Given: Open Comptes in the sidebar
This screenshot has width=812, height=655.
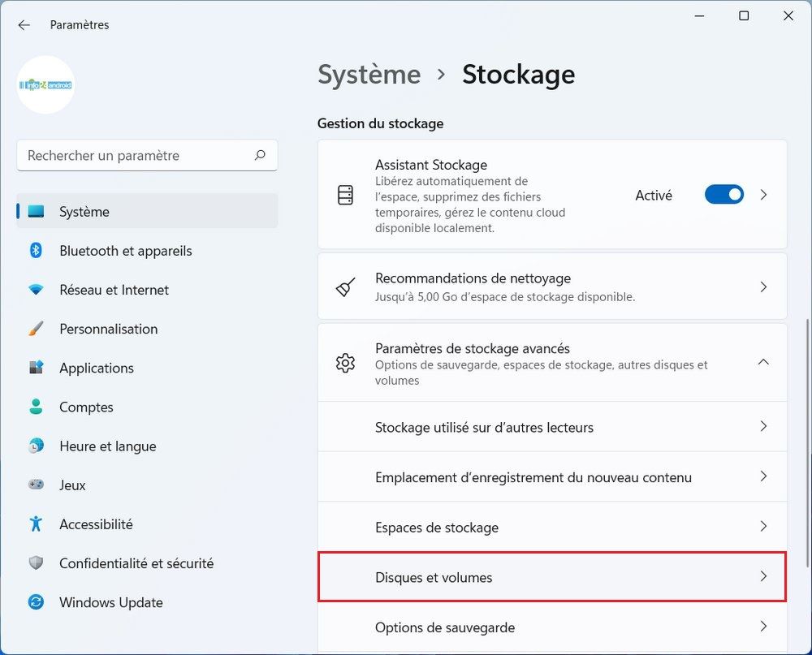Looking at the screenshot, I should [86, 407].
